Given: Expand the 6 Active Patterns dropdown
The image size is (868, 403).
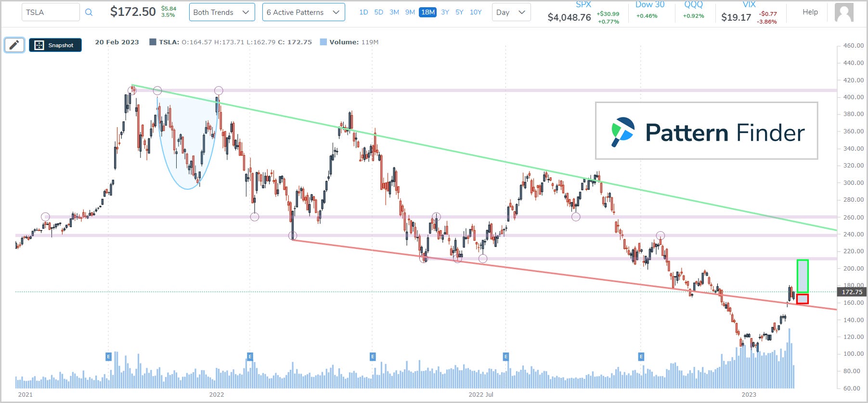Looking at the screenshot, I should pyautogui.click(x=303, y=12).
